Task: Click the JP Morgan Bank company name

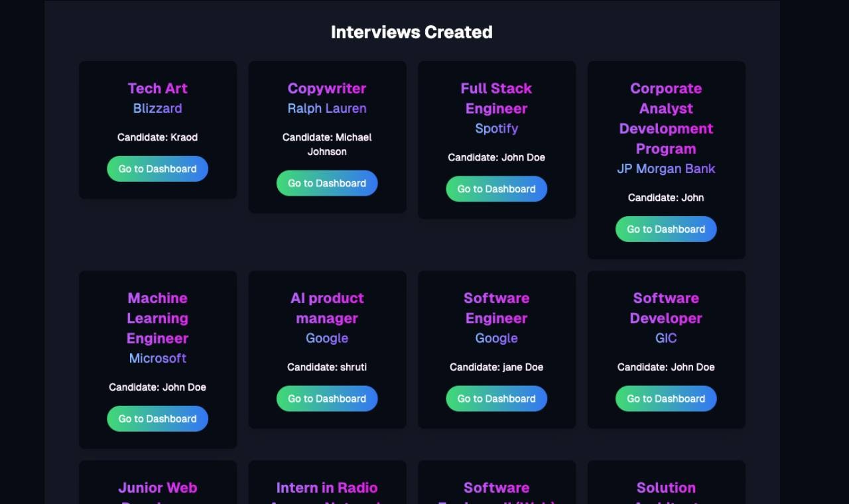Action: (666, 168)
